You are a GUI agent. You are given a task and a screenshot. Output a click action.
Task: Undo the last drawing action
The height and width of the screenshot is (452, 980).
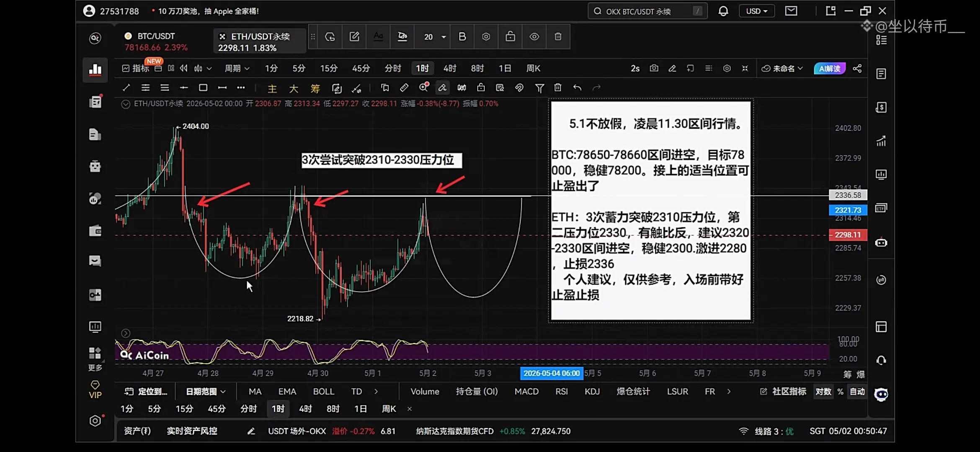577,87
